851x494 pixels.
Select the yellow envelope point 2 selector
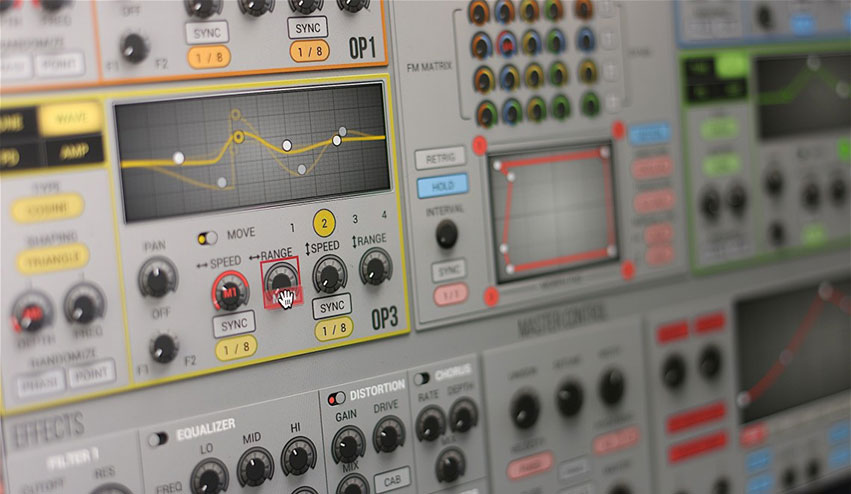coord(324,223)
